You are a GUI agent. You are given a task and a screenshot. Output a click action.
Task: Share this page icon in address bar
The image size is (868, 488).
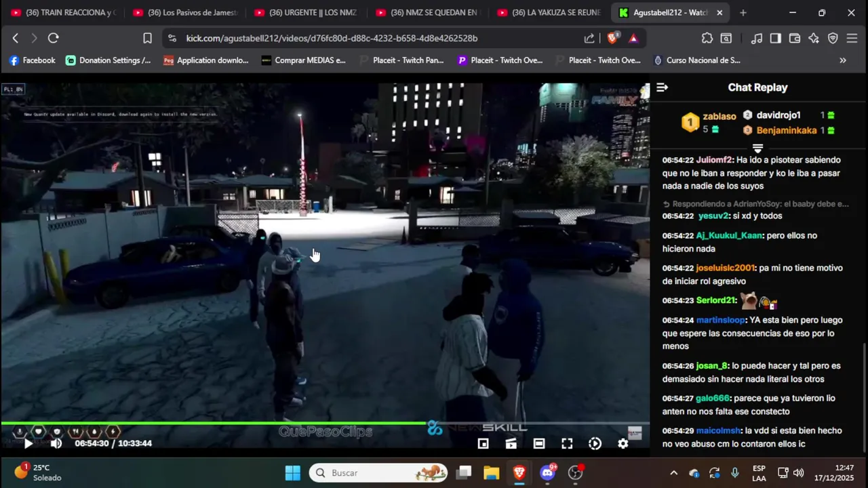coord(589,38)
